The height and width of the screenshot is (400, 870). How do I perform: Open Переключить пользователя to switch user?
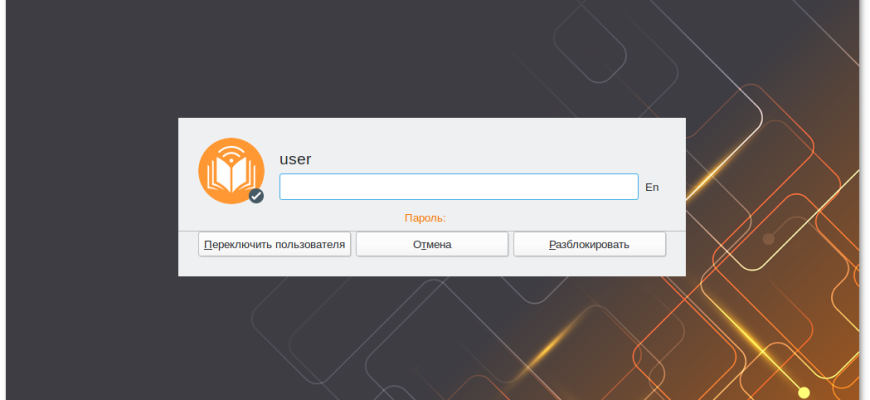click(275, 244)
